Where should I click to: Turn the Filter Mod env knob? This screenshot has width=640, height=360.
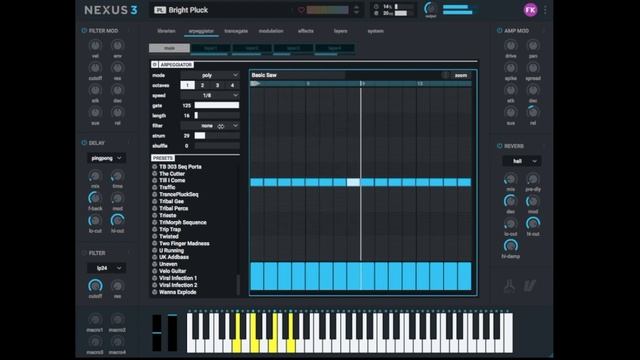tap(118, 46)
